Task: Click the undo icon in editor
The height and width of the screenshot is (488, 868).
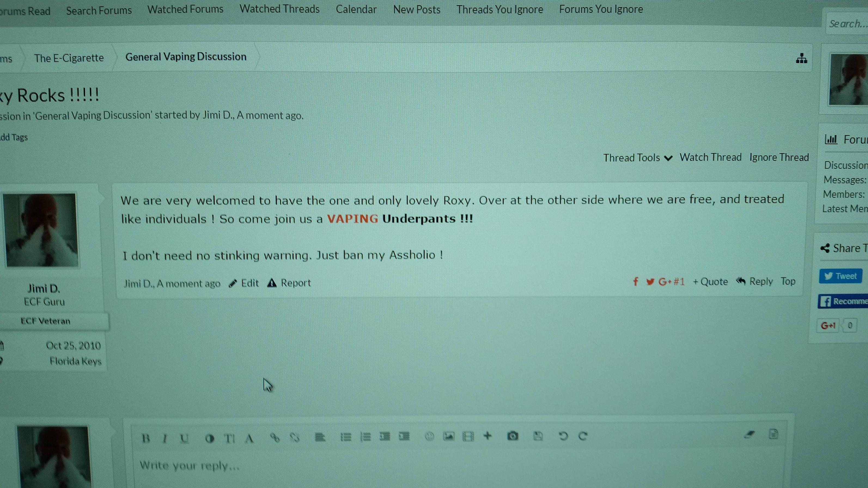Action: (563, 436)
